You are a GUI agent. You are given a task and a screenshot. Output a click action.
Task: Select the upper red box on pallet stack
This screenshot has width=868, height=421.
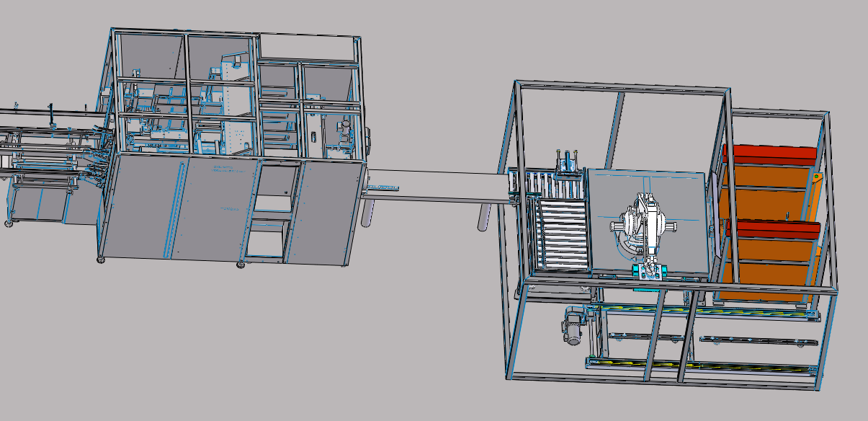[x=769, y=155]
